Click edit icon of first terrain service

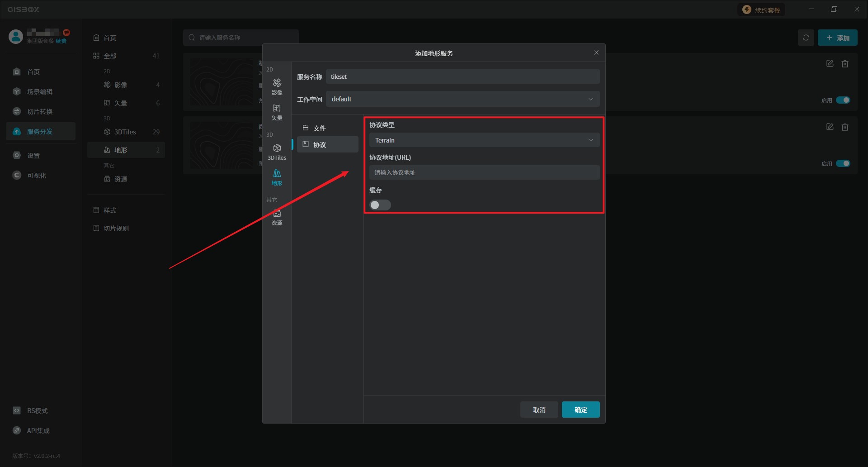point(830,64)
